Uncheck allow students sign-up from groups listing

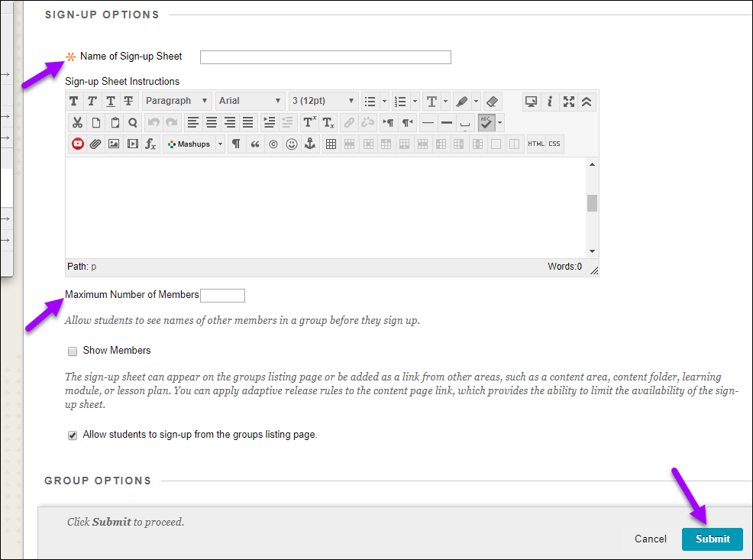(x=73, y=435)
